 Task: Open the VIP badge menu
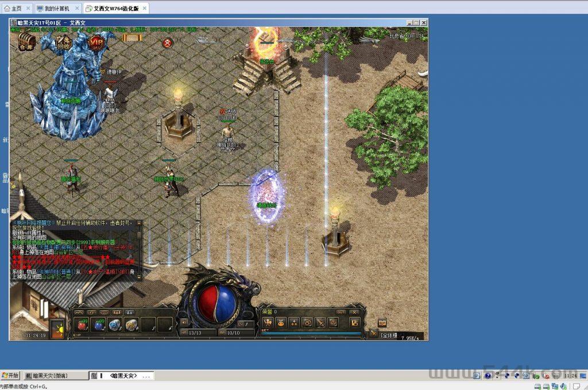(x=96, y=42)
